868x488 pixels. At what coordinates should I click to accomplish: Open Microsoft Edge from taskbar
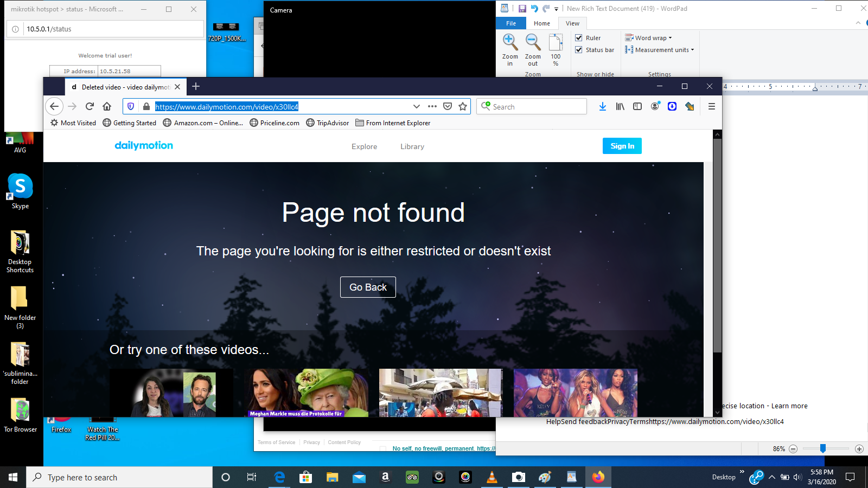[279, 477]
